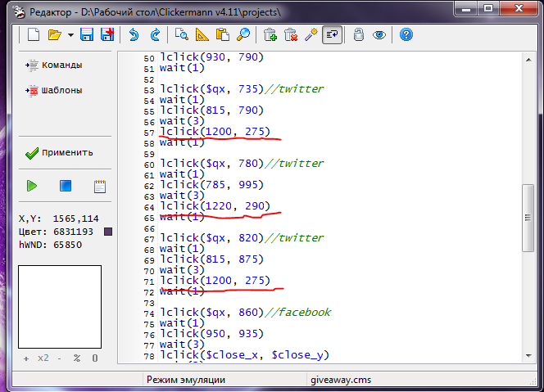
Task: Click trash bin with red cross icon
Action: pyautogui.click(x=291, y=35)
